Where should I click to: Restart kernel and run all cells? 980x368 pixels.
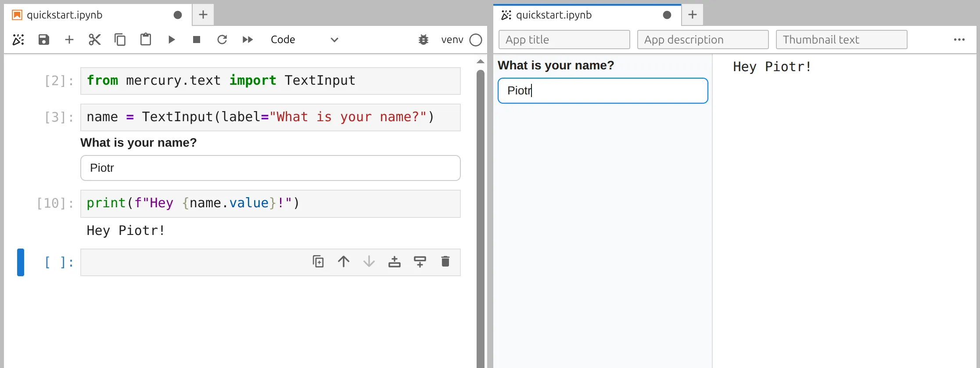(248, 40)
